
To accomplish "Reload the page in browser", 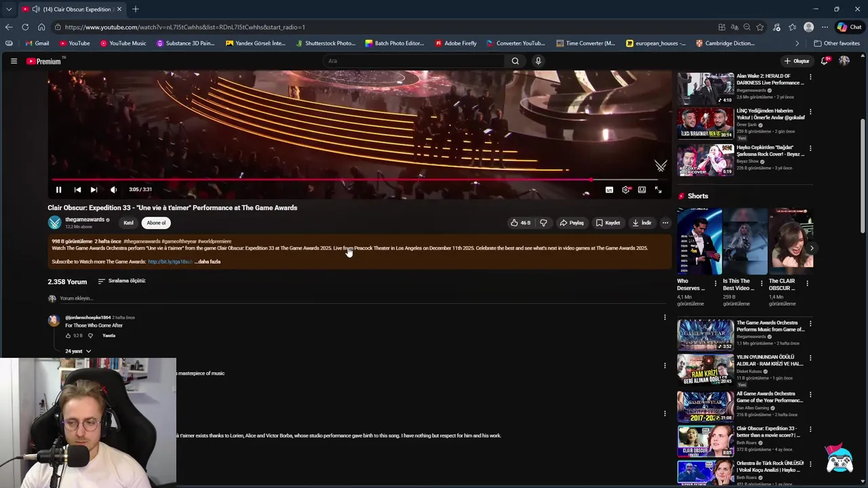I will pyautogui.click(x=25, y=27).
